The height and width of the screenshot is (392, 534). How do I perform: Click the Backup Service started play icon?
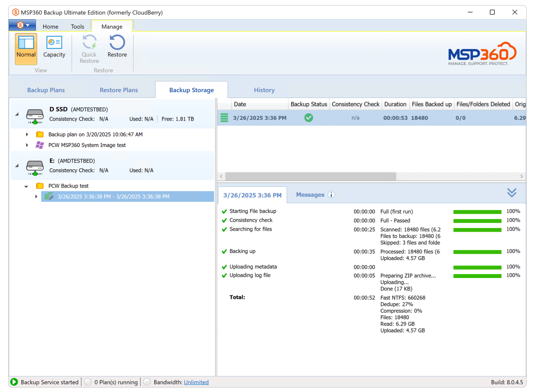14,382
